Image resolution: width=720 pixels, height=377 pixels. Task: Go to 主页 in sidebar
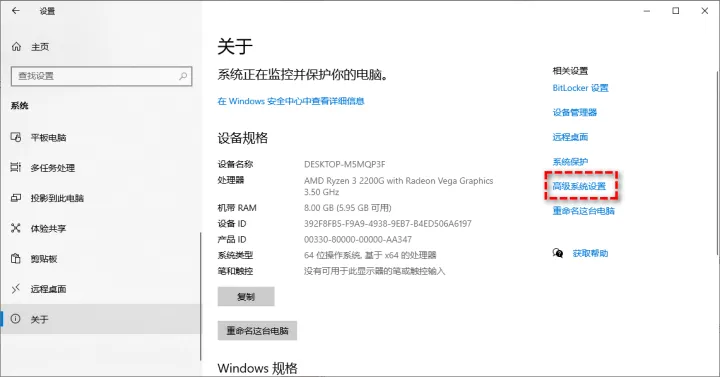click(101, 47)
